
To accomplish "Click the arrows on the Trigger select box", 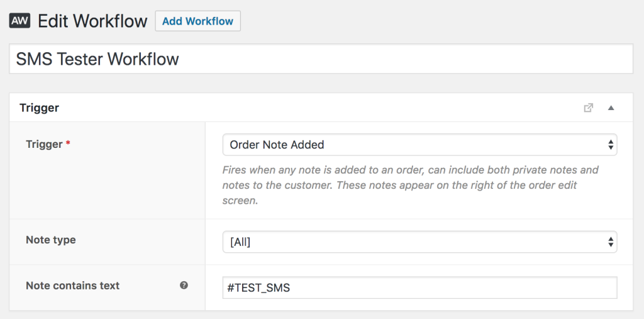I will 610,145.
